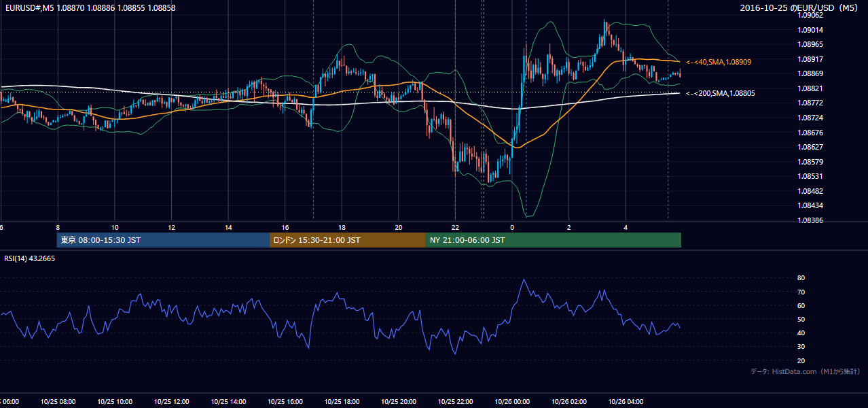Viewport: 868px width, 408px height.
Task: Click RSI axis level 40
Action: click(x=801, y=333)
